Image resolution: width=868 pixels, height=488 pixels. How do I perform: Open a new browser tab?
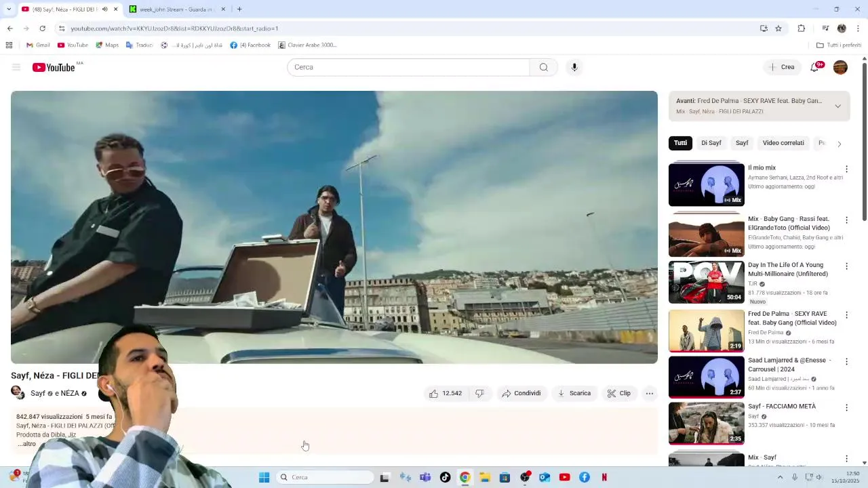click(239, 9)
